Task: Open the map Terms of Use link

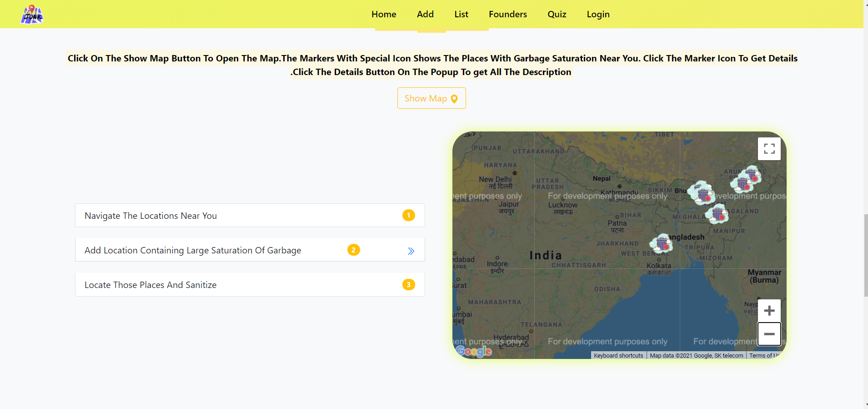Action: tap(764, 355)
